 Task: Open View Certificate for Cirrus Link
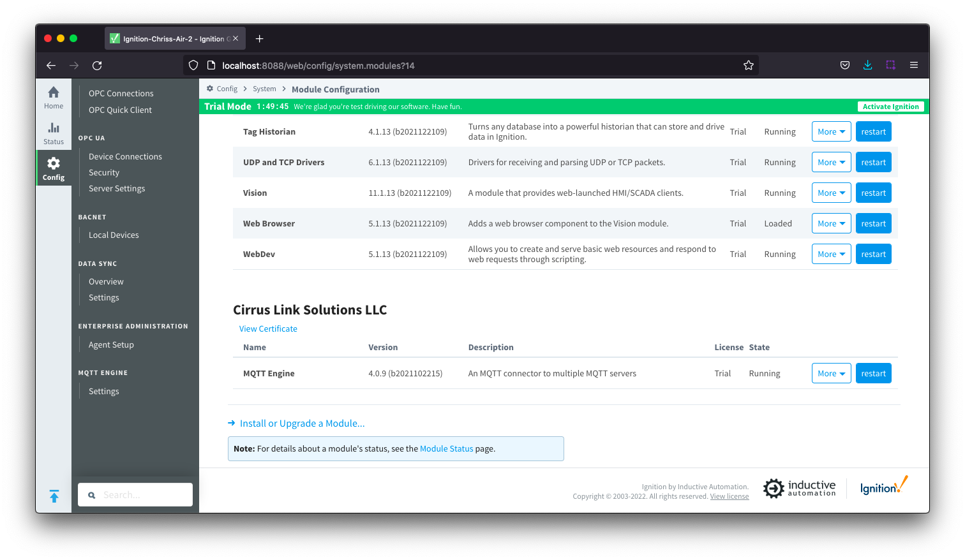tap(268, 328)
